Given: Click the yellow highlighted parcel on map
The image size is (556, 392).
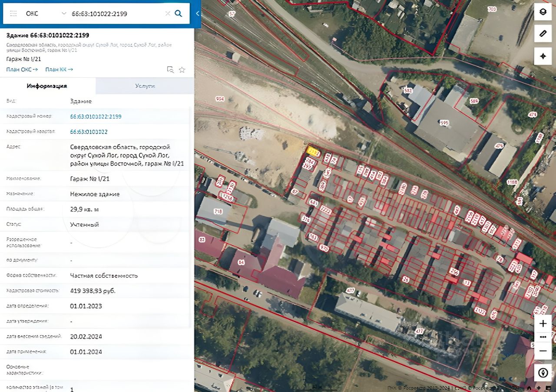Looking at the screenshot, I should [313, 152].
